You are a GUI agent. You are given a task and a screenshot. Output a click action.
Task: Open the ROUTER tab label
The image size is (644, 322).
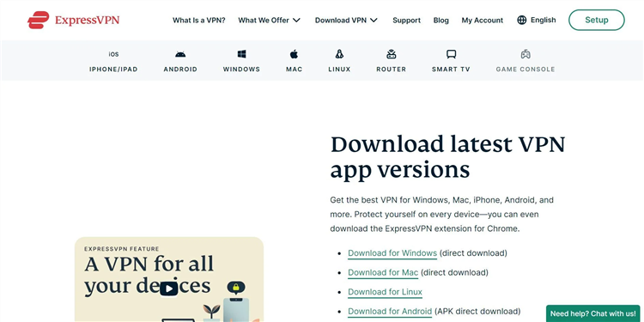click(x=391, y=70)
